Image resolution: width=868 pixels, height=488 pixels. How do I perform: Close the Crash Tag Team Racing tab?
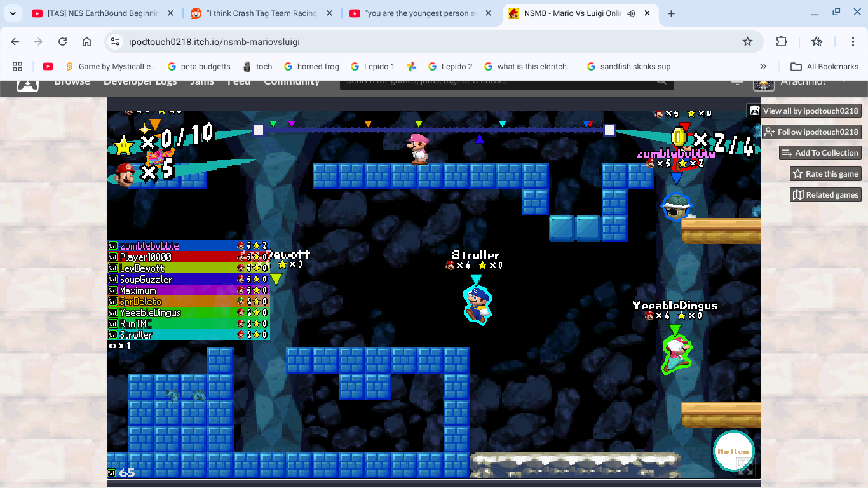330,13
